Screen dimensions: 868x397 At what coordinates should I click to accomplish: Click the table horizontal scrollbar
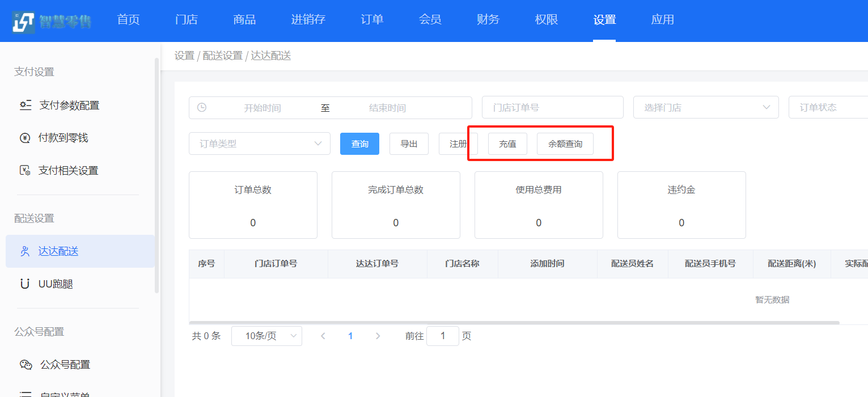[514, 323]
